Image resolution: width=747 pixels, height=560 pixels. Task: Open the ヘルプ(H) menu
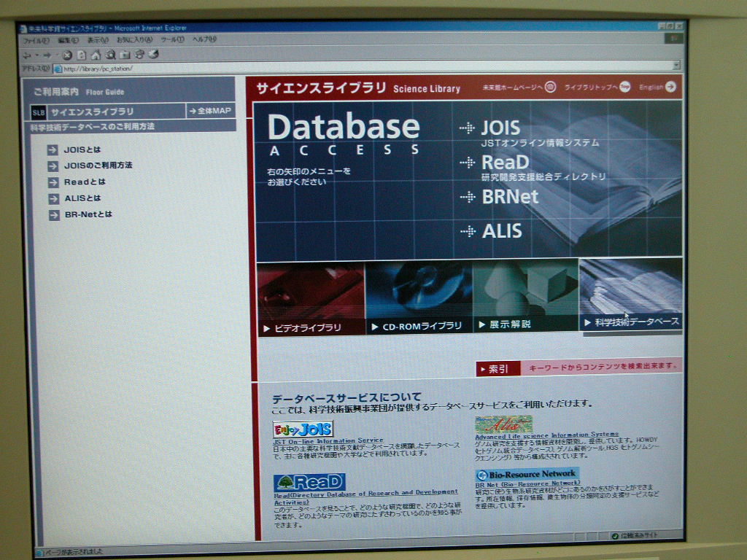pos(204,39)
